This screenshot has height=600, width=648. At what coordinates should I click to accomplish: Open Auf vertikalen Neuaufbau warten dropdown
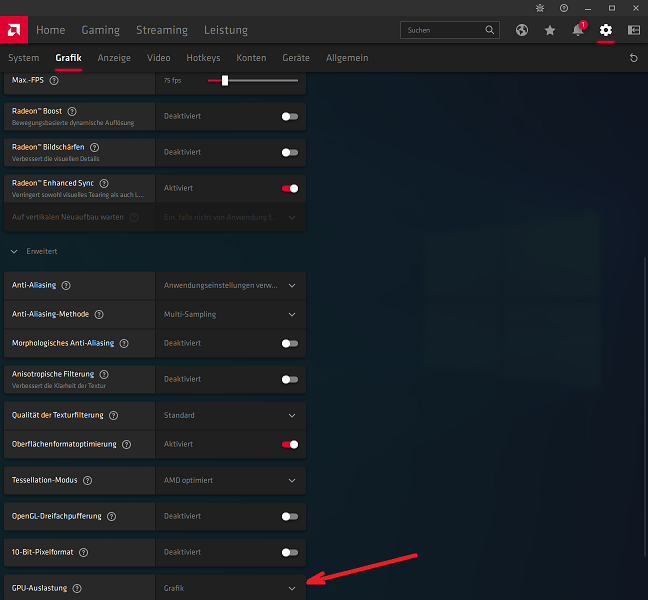pos(231,217)
